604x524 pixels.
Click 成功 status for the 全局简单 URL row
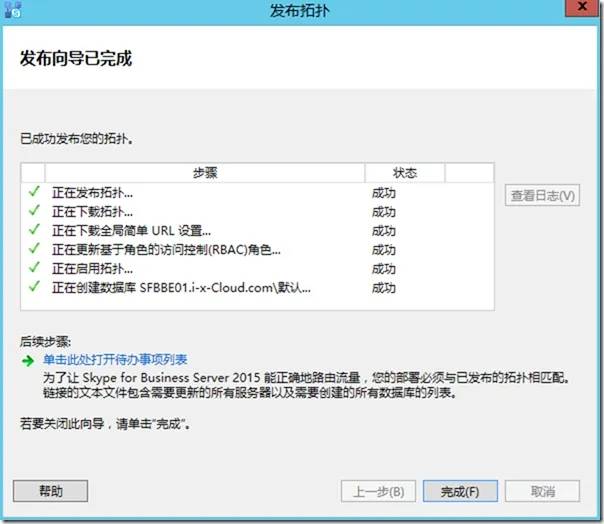click(384, 231)
